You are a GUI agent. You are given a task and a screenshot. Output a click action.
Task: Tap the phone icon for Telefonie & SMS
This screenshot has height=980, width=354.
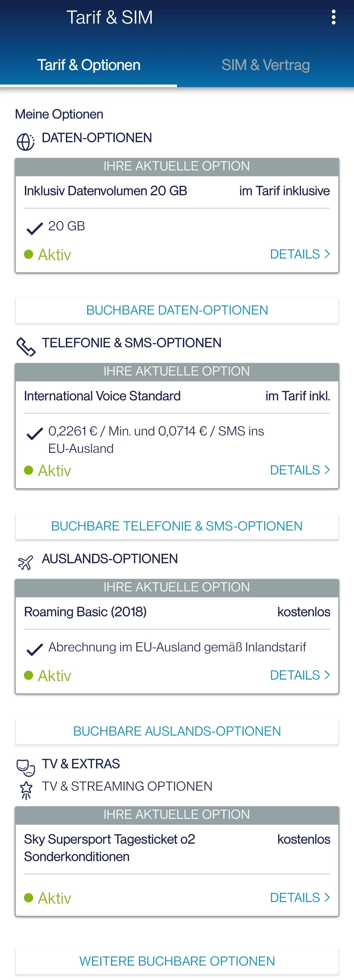26,346
